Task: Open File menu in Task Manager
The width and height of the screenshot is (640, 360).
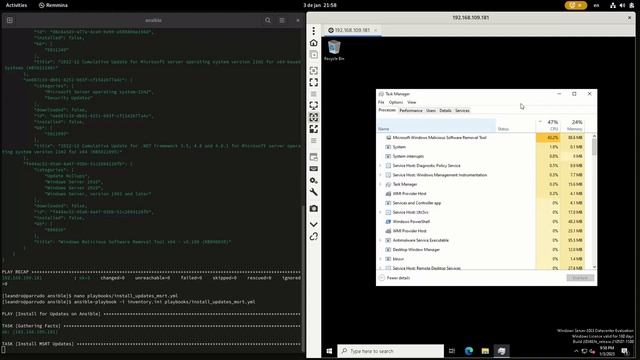Action: point(381,102)
